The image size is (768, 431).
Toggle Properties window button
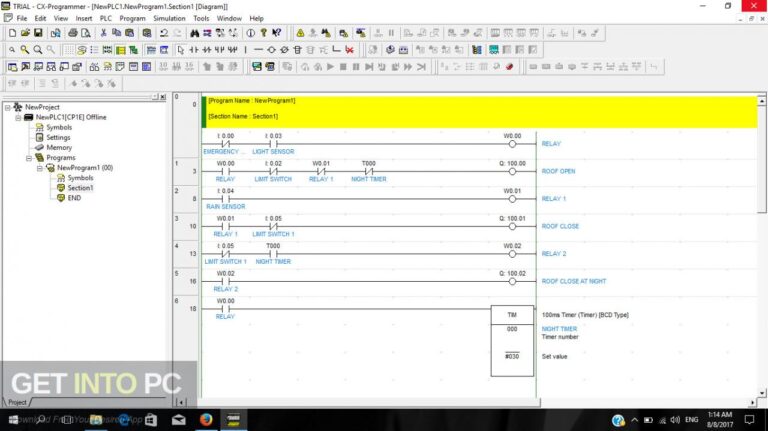(77, 67)
